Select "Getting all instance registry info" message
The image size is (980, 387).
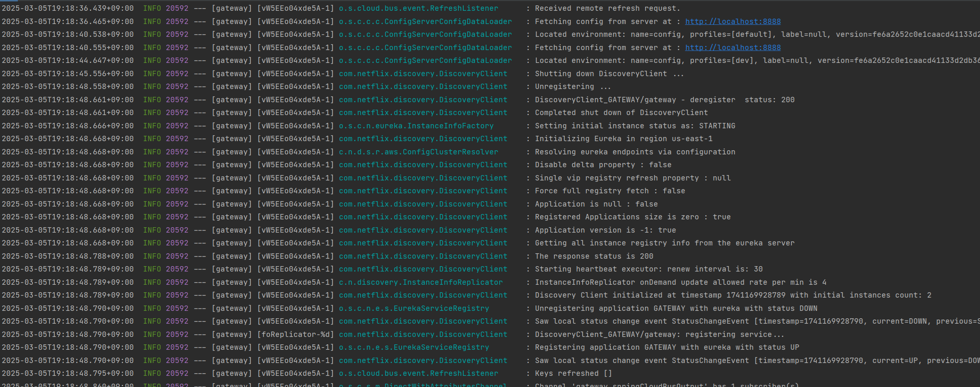pos(665,243)
